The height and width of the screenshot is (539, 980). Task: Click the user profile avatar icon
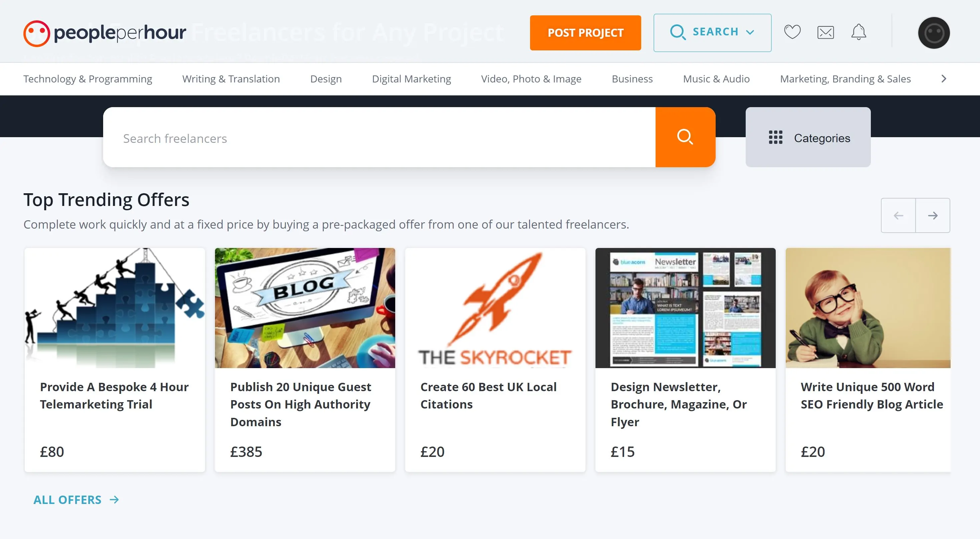click(933, 32)
